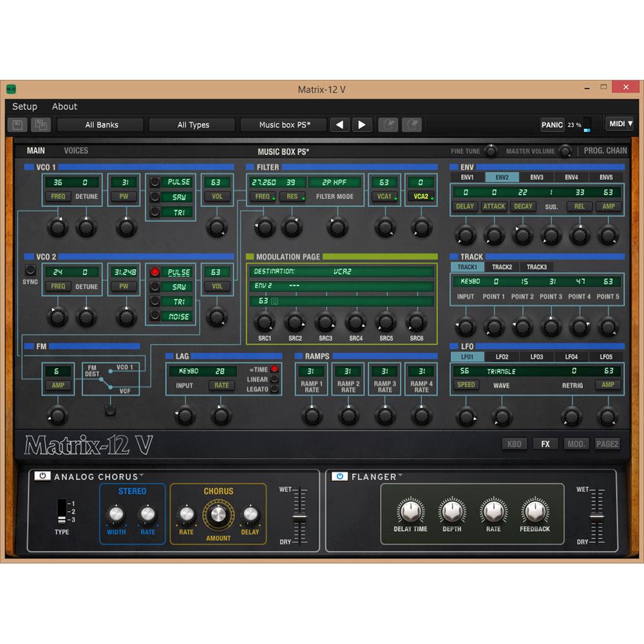Select the previous preset arrow
This screenshot has height=644, width=644.
(x=339, y=124)
